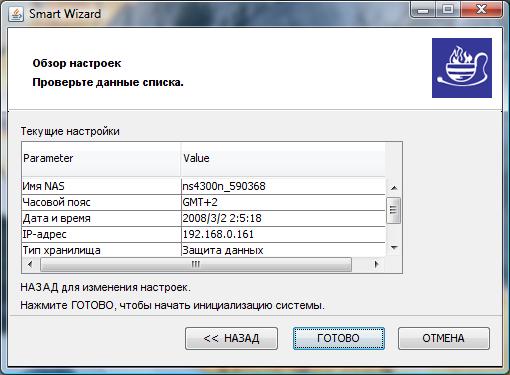The image size is (510, 375).
Task: Select the Часовой пояс cell
Action: tap(101, 202)
